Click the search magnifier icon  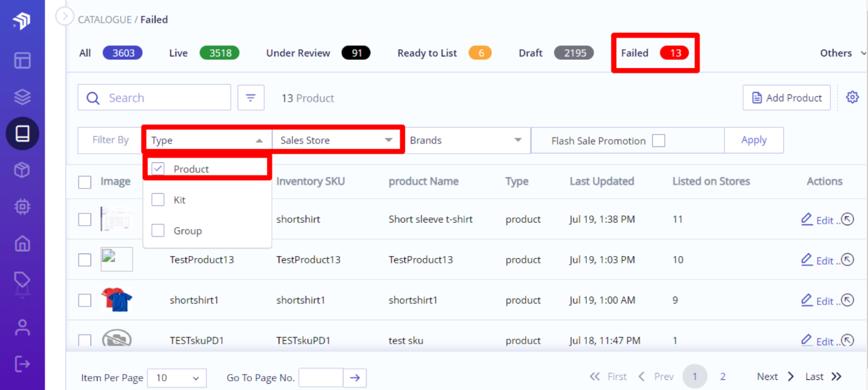(93, 98)
